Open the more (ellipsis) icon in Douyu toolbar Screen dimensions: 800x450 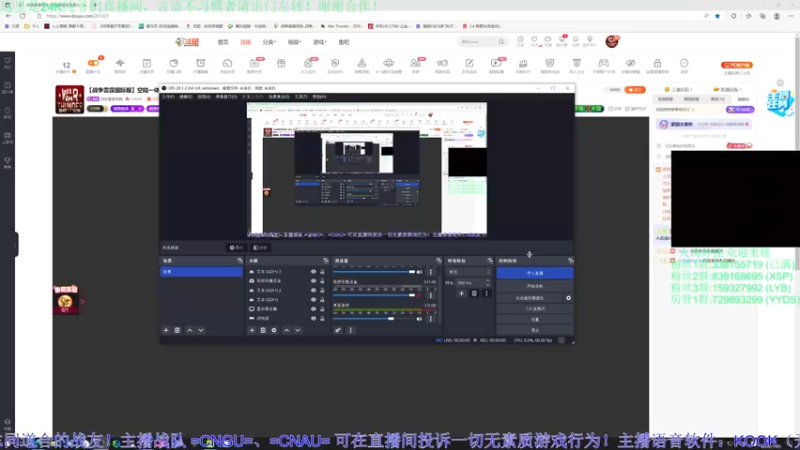coord(684,63)
